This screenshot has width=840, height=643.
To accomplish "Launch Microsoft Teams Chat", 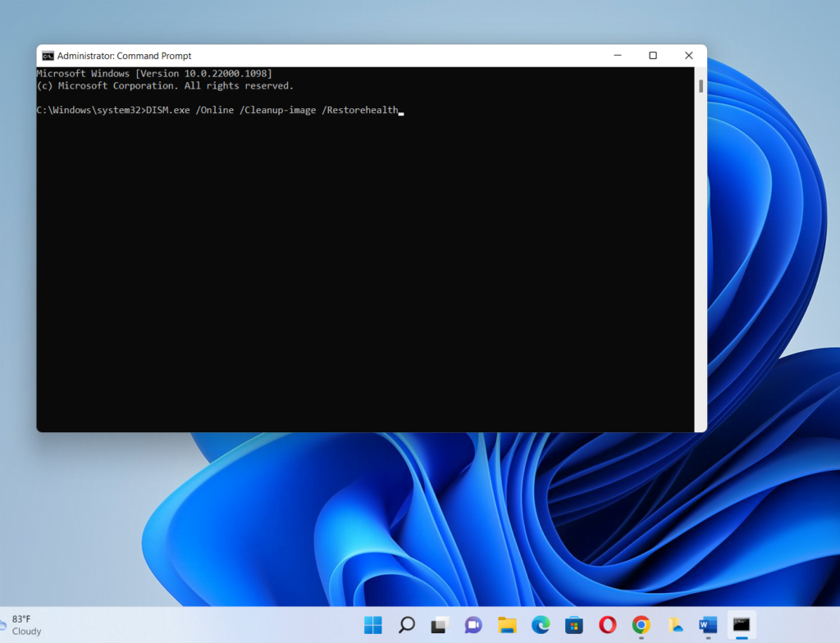I will 473,625.
